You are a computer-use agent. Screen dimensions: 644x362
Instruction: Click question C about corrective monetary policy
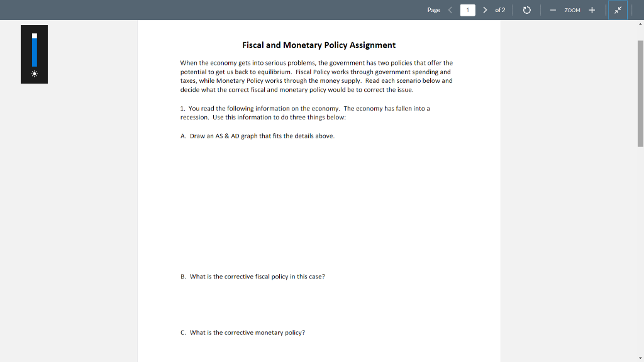[x=243, y=332]
